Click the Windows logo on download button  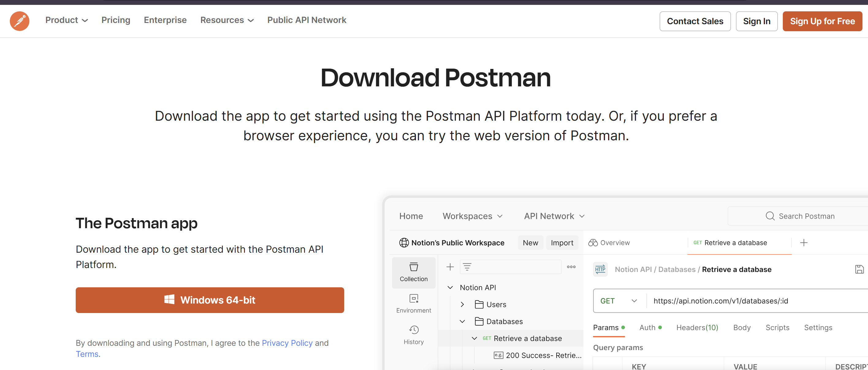pyautogui.click(x=169, y=299)
